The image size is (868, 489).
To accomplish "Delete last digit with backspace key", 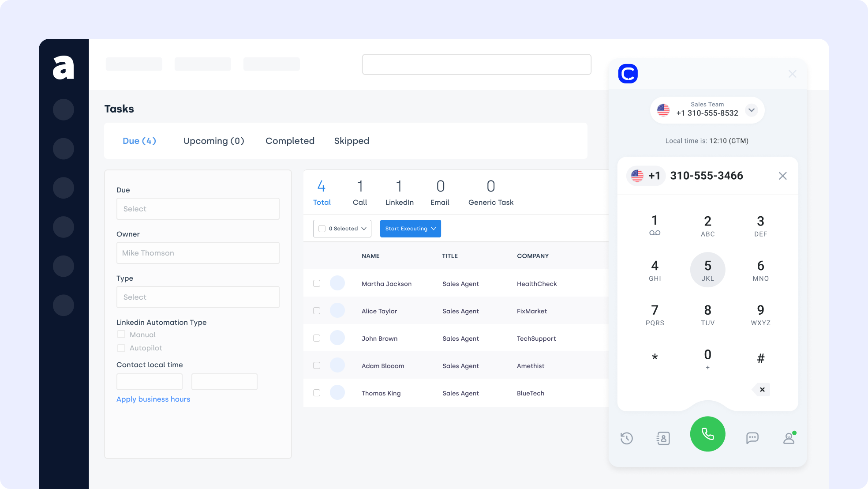I will tap(762, 390).
